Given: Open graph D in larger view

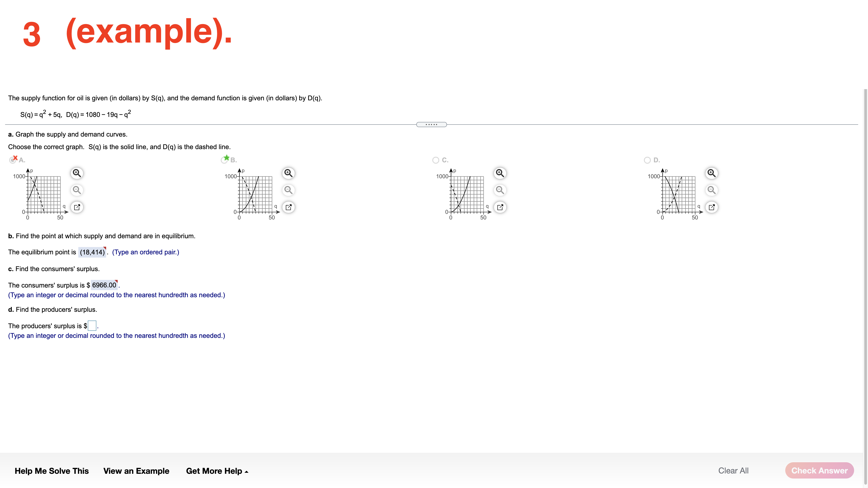Looking at the screenshot, I should pyautogui.click(x=711, y=207).
